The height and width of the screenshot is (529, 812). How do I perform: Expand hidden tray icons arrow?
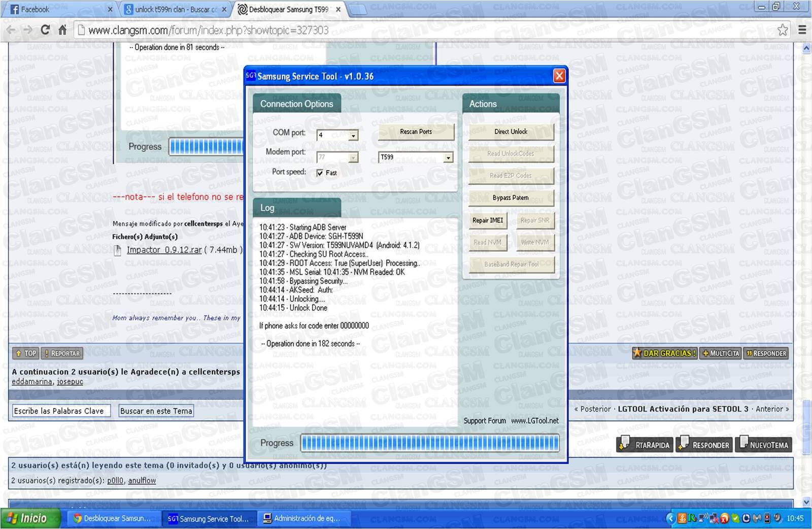click(671, 518)
